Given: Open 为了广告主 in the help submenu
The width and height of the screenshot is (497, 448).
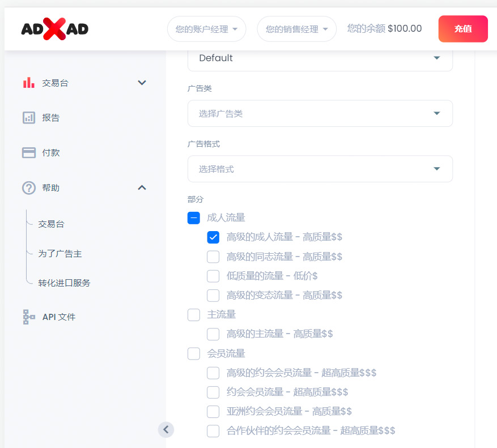Looking at the screenshot, I should pyautogui.click(x=60, y=254).
